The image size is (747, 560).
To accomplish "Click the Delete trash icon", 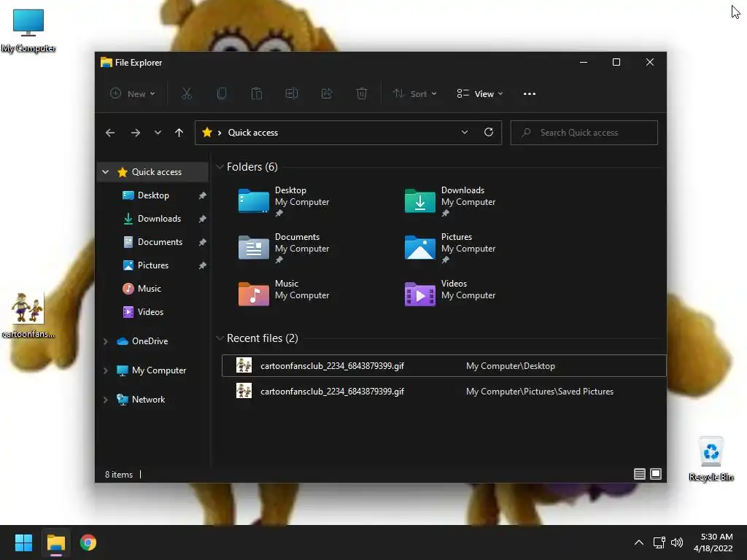I will pyautogui.click(x=362, y=94).
